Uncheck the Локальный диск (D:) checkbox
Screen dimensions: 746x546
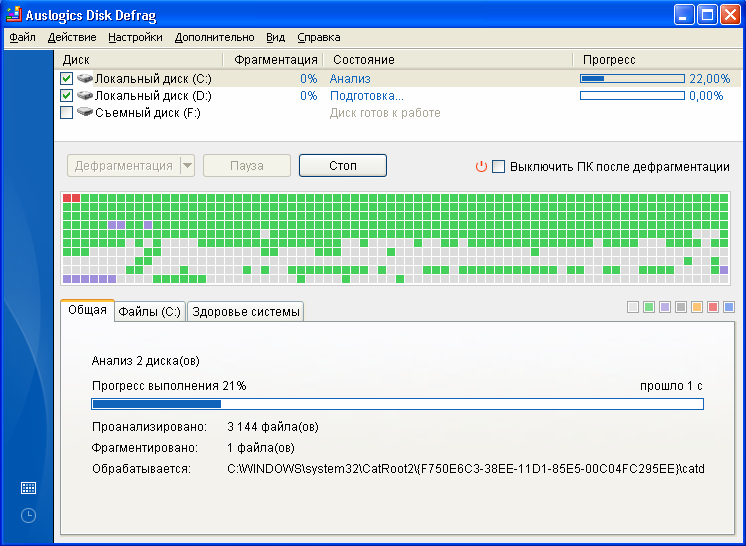click(67, 96)
